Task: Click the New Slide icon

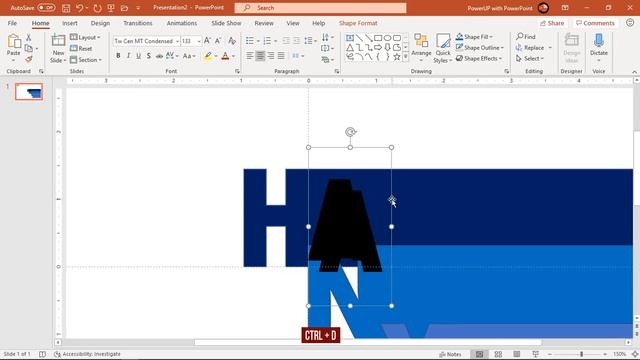Action: (x=58, y=41)
